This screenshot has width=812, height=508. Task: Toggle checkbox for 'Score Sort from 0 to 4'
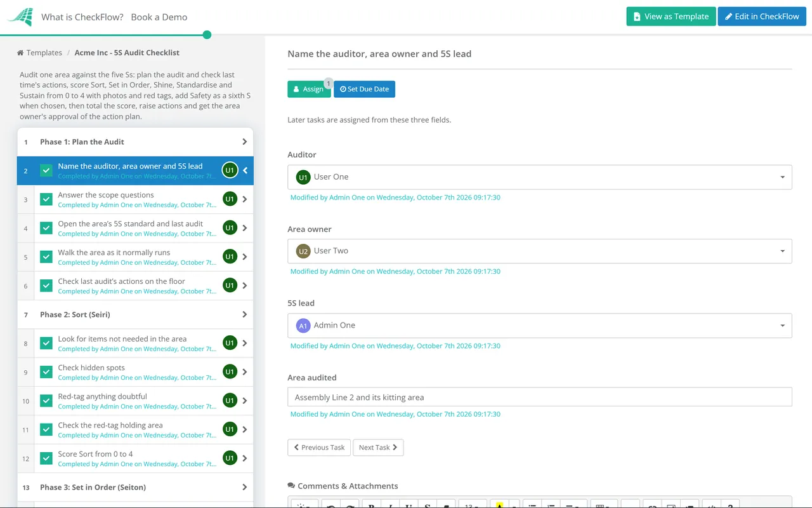click(46, 458)
